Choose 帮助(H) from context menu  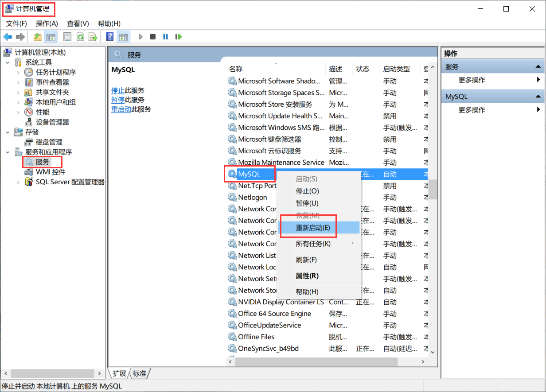click(319, 292)
